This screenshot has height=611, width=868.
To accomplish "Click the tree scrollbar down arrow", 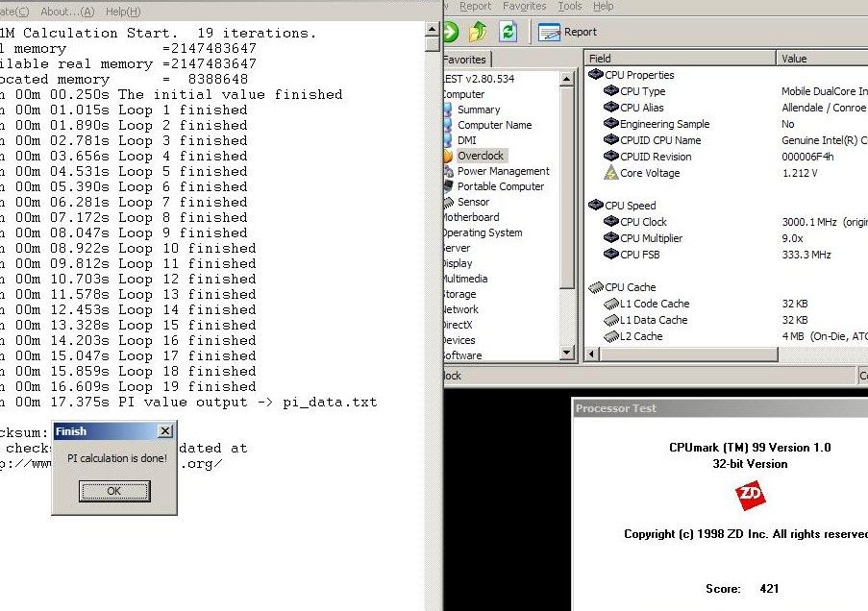I will (566, 352).
